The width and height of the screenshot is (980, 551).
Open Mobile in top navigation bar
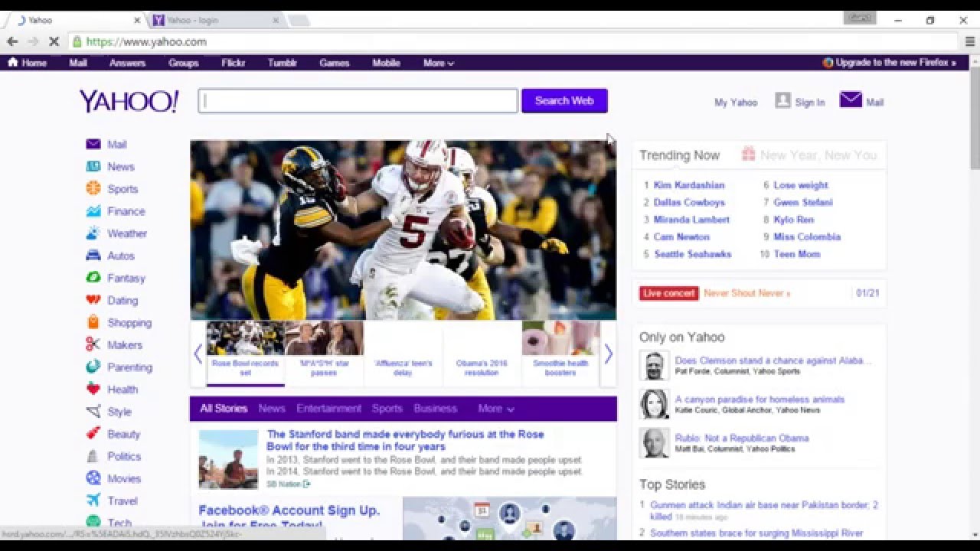tap(387, 63)
